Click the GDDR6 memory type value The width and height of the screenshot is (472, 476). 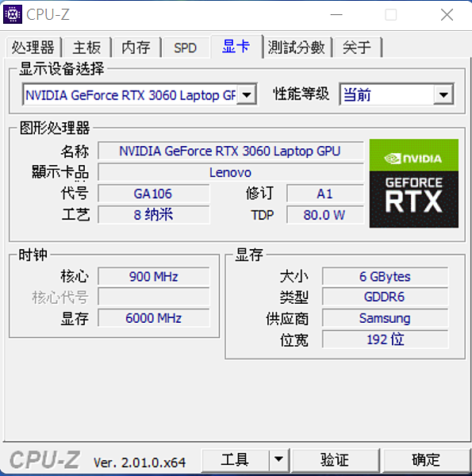(385, 297)
